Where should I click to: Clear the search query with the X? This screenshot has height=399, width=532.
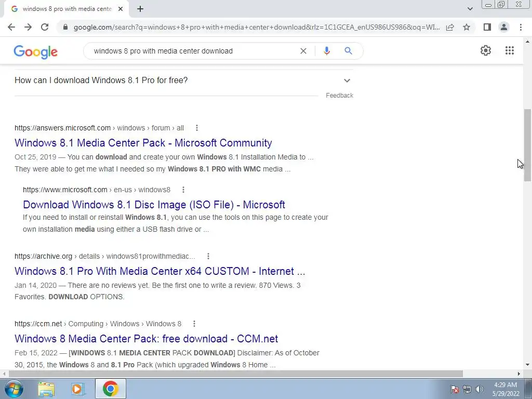point(303,51)
